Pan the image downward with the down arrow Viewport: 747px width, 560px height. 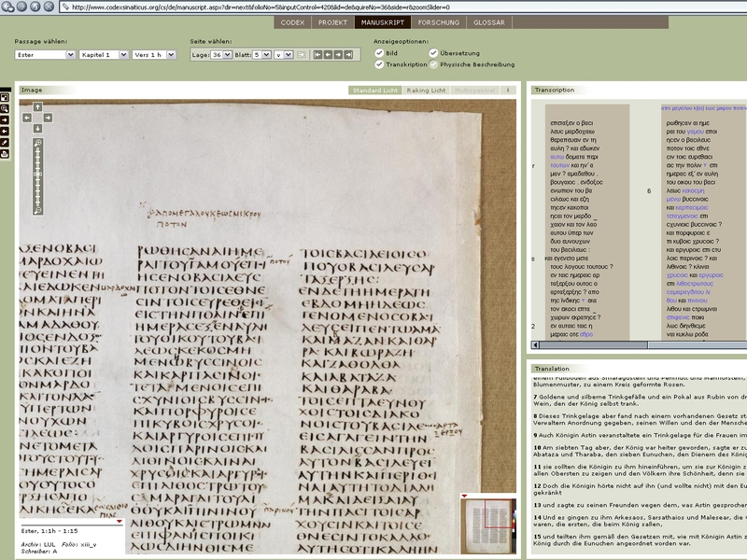click(37, 130)
